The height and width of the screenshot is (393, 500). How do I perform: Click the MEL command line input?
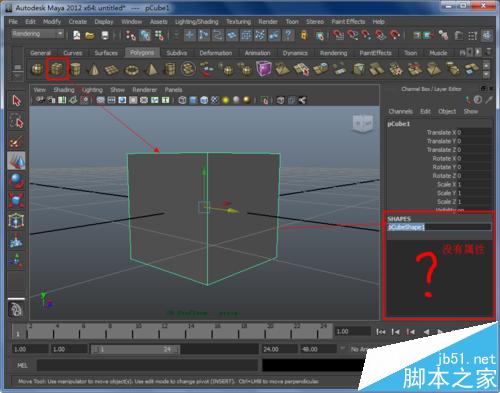(x=147, y=365)
